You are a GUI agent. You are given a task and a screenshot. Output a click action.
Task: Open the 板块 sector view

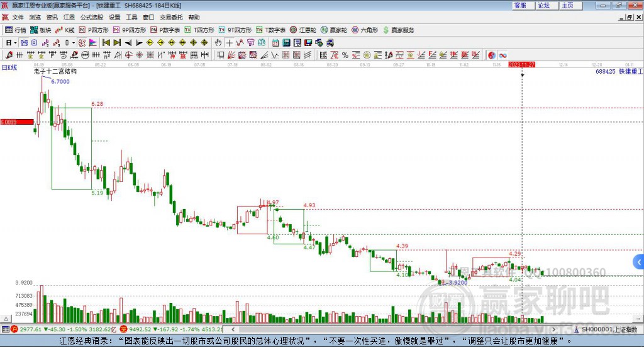pos(40,30)
